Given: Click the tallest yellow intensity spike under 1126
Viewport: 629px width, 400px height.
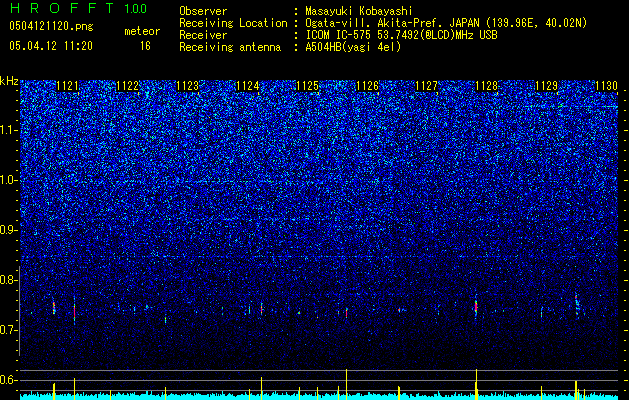Looking at the screenshot, I should pos(346,384).
